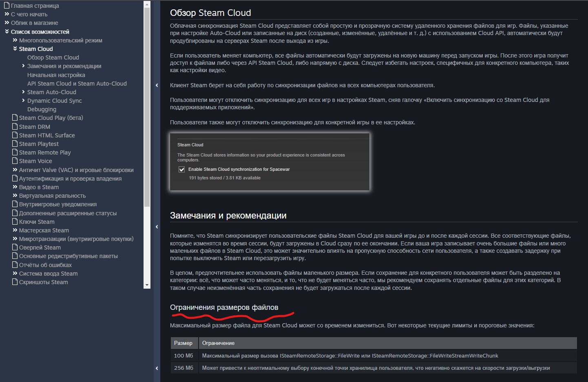Open Отчёты об ошибках page
The width and height of the screenshot is (588, 382).
(45, 265)
